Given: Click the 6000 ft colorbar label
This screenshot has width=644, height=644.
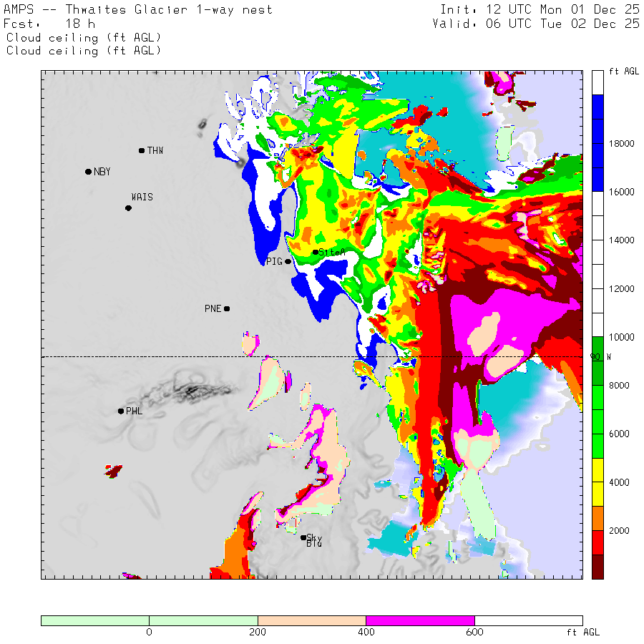Looking at the screenshot, I should pyautogui.click(x=619, y=434).
